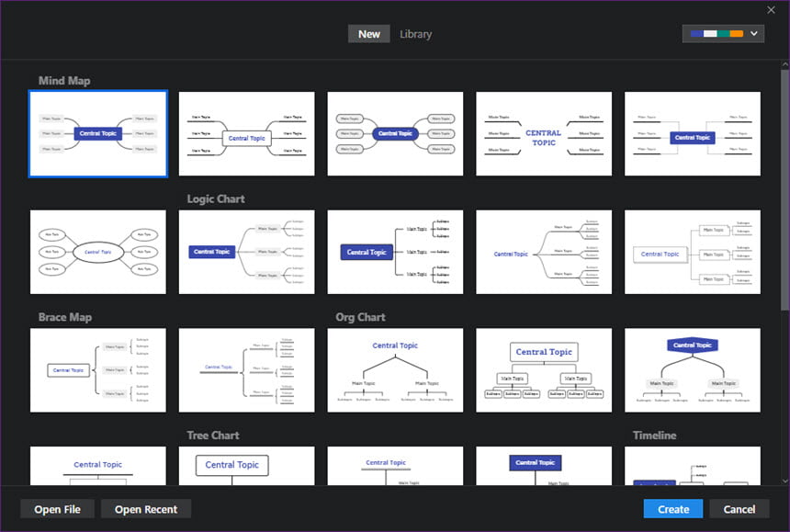Switch to the New tab
The height and width of the screenshot is (532, 790).
pos(368,34)
